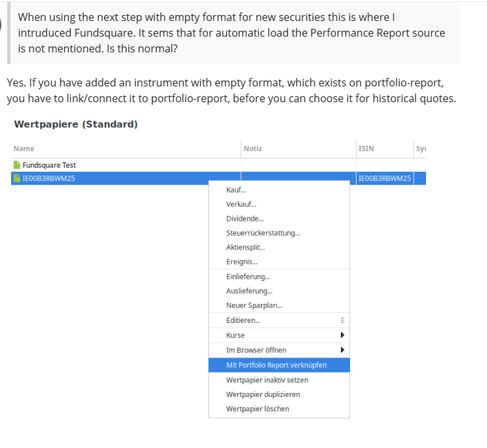The image size is (487, 448).
Task: Choose Steuerrückerstattung... from the menu
Action: tap(279, 233)
